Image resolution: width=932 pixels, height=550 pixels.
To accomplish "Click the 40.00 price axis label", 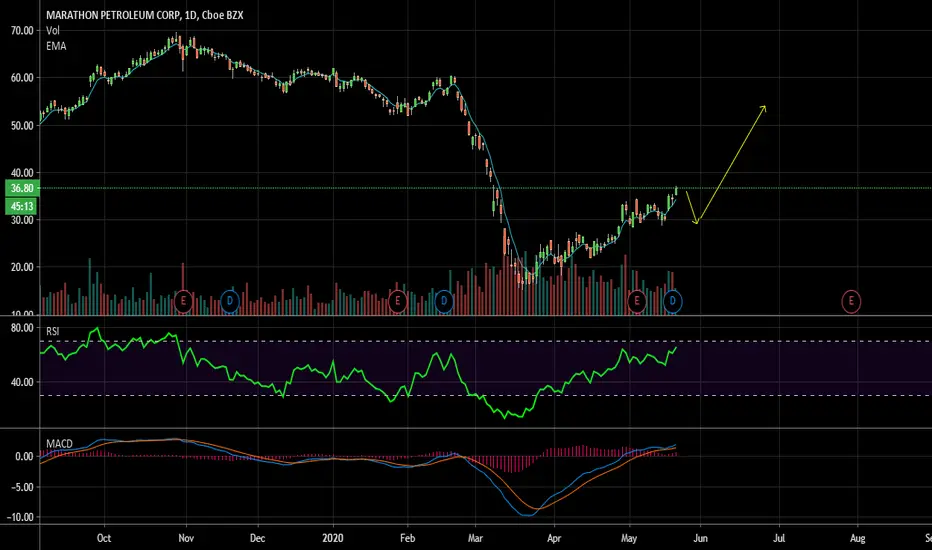I will coord(22,173).
